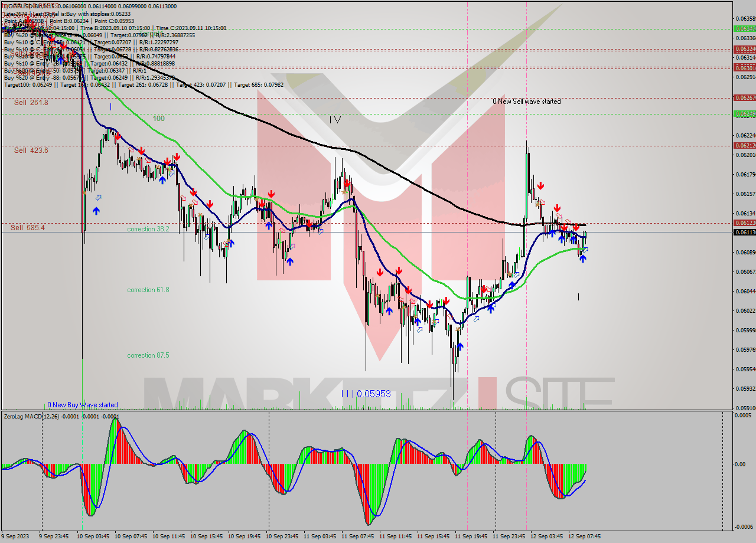Select the 'correction 61.8' label
Image resolution: width=756 pixels, height=543 pixels.
click(x=148, y=290)
